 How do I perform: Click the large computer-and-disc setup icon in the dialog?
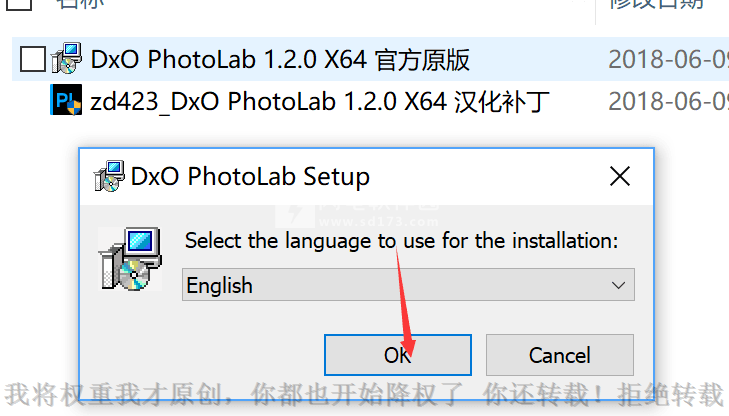tap(130, 259)
